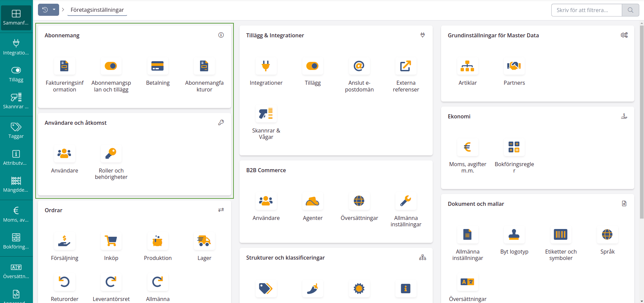This screenshot has width=644, height=303.
Task: Click the breadcrumb chevron before Företagsinställningar
Action: point(63,10)
